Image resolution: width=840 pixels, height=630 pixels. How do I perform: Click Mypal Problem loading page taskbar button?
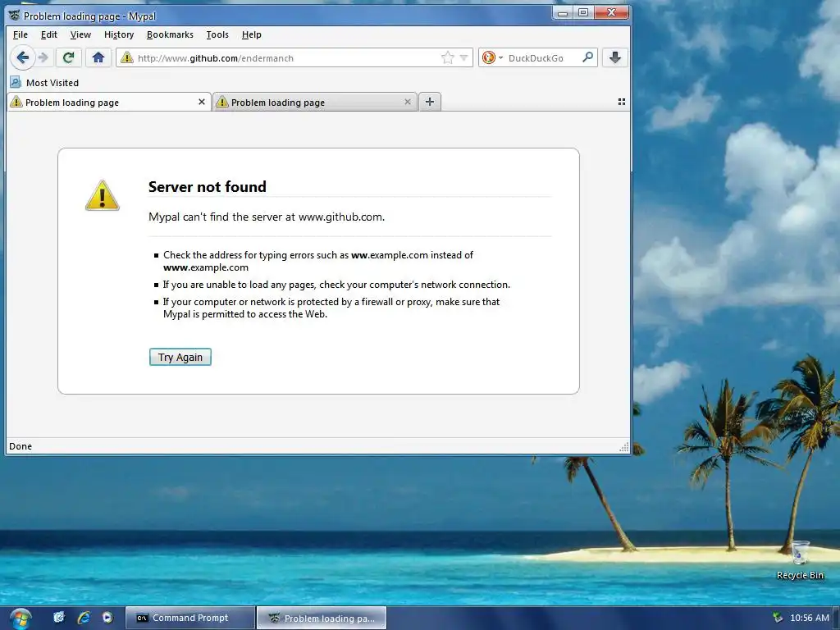point(322,619)
